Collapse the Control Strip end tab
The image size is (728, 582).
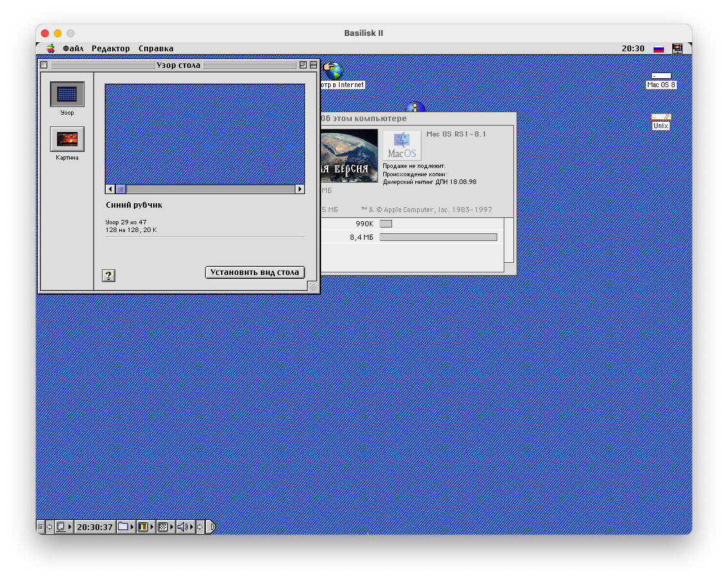[211, 527]
